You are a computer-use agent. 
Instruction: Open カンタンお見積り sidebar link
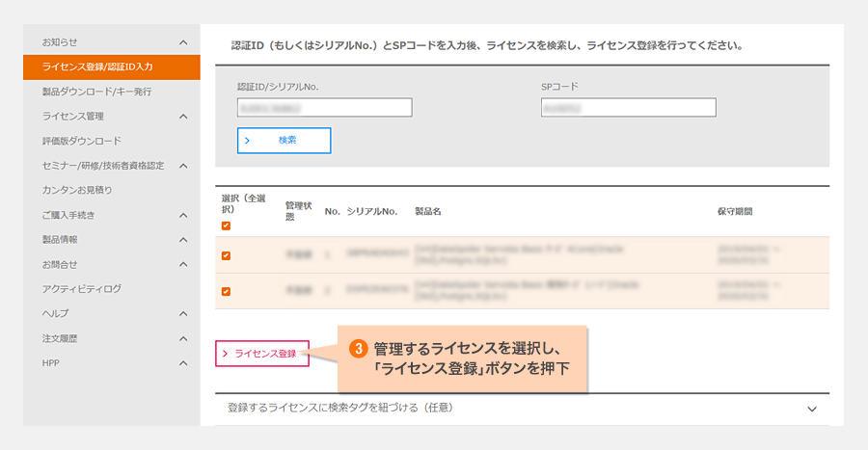tap(77, 190)
